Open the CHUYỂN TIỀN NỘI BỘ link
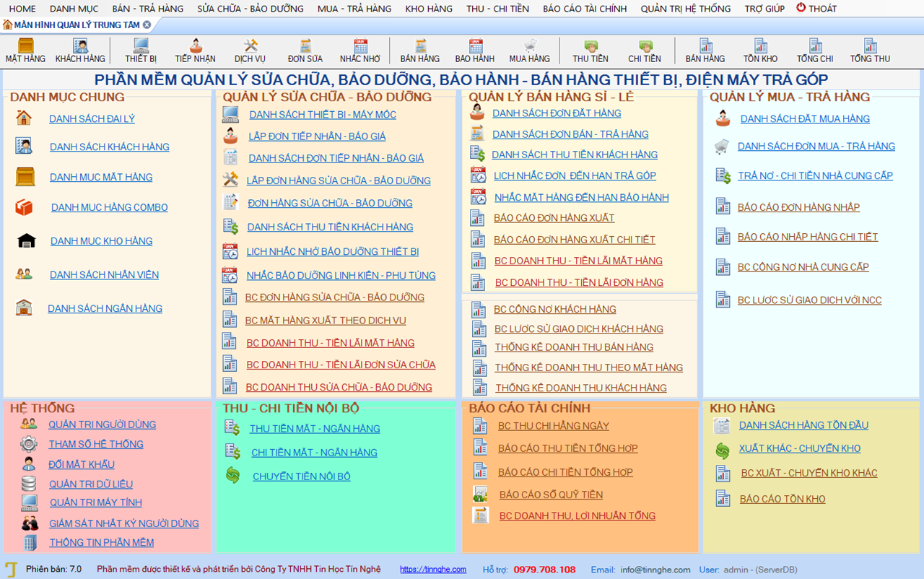 [301, 476]
